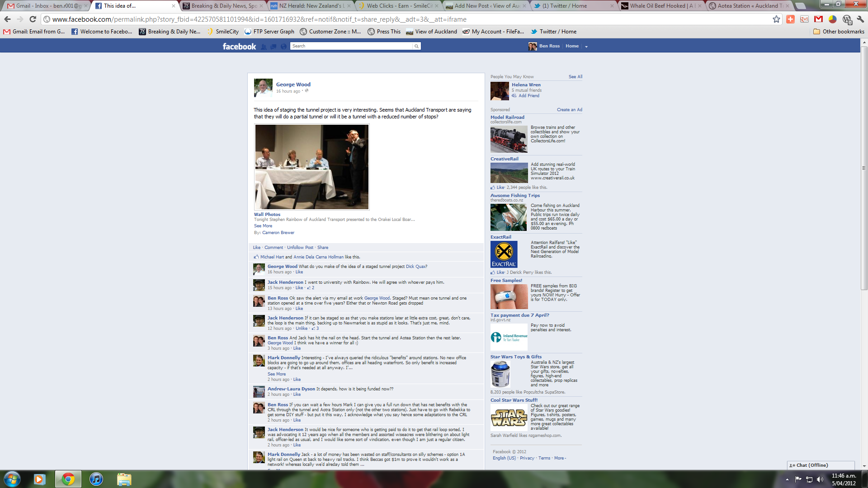Click the Google +1 extension icon

[x=804, y=19]
